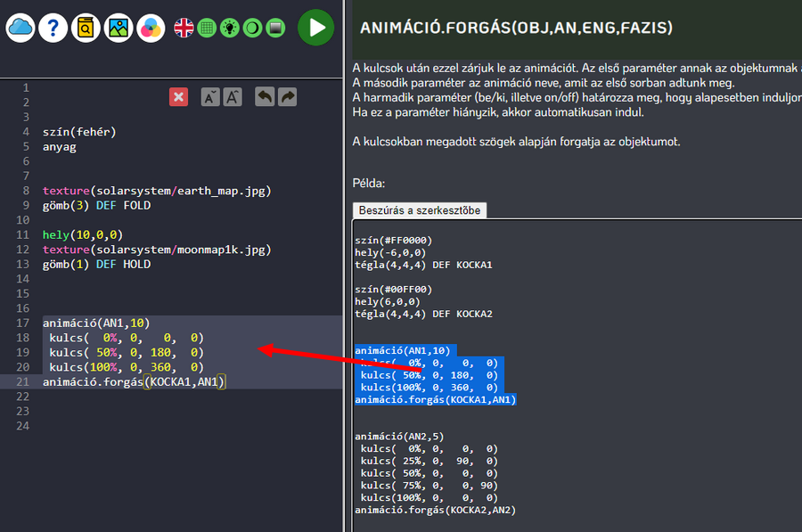
Task: Toggle the light bulb lighting button
Action: [230, 28]
